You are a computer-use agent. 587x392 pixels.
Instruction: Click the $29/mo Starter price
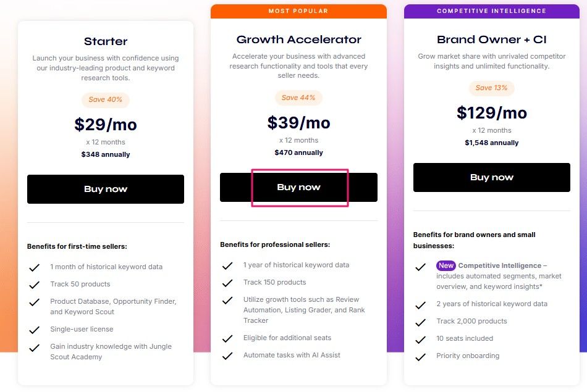point(106,124)
